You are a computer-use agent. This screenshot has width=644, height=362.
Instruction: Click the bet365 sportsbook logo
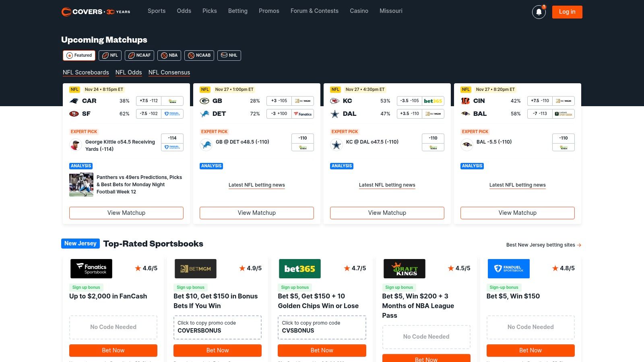300,269
